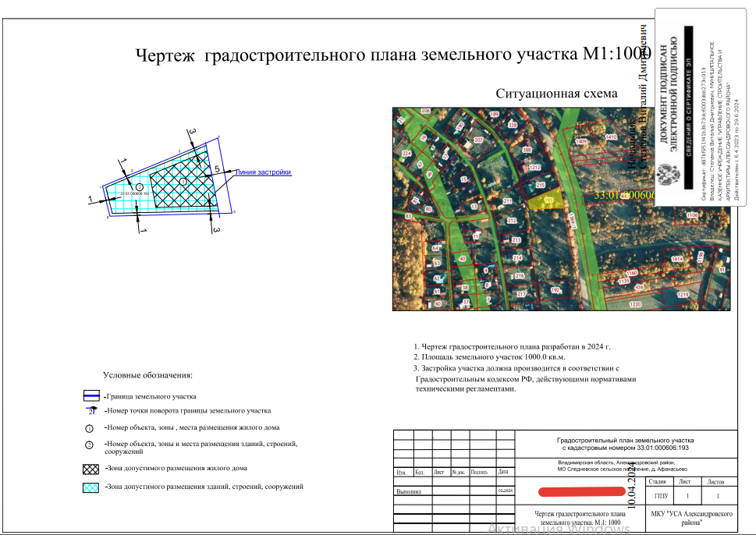This screenshot has height=535, width=756.
Task: Click the 'Ситуационная схема' heading
Action: [556, 94]
